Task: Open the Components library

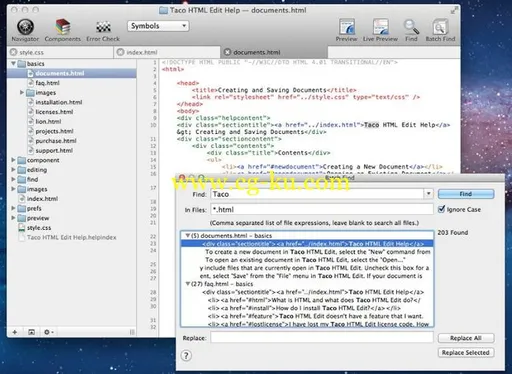Action: coord(63,30)
